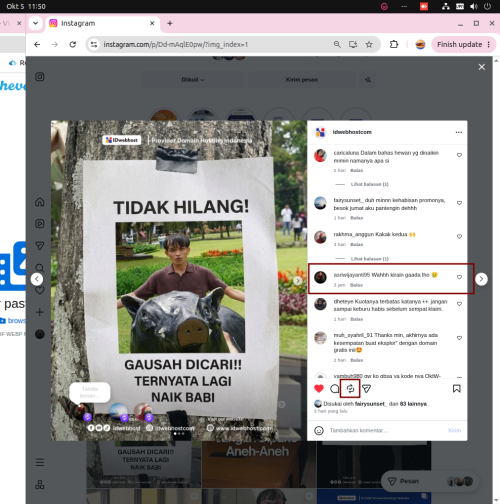Screen dimensions: 500x504
Task: Open a new browser tab with the plus
Action: tap(170, 23)
